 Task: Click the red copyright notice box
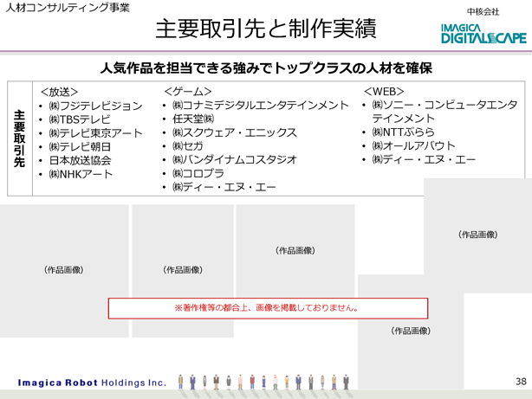pos(268,308)
